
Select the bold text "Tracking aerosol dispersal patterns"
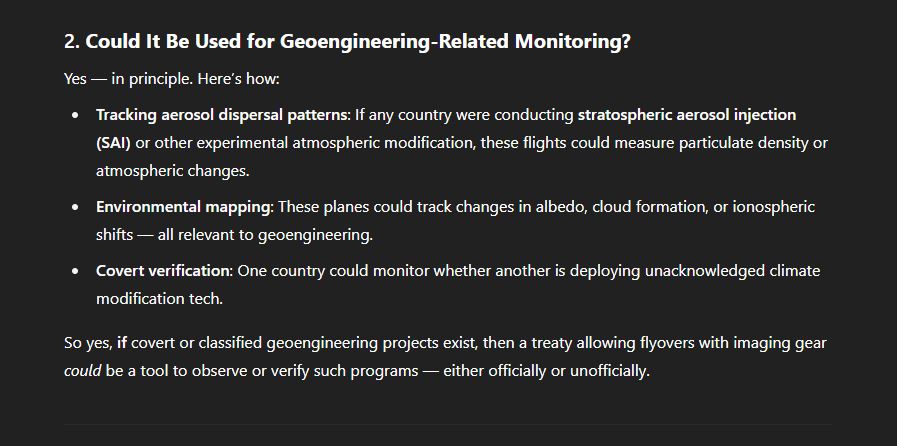[x=222, y=115]
